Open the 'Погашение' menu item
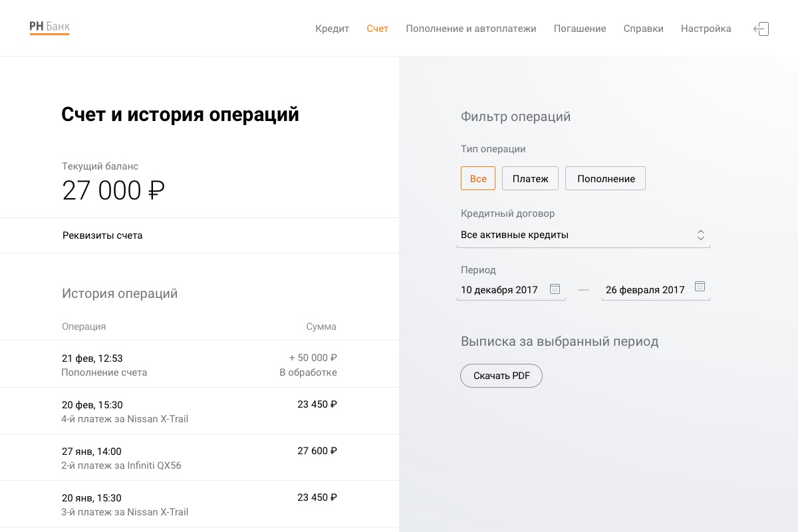The width and height of the screenshot is (798, 532). pyautogui.click(x=580, y=29)
